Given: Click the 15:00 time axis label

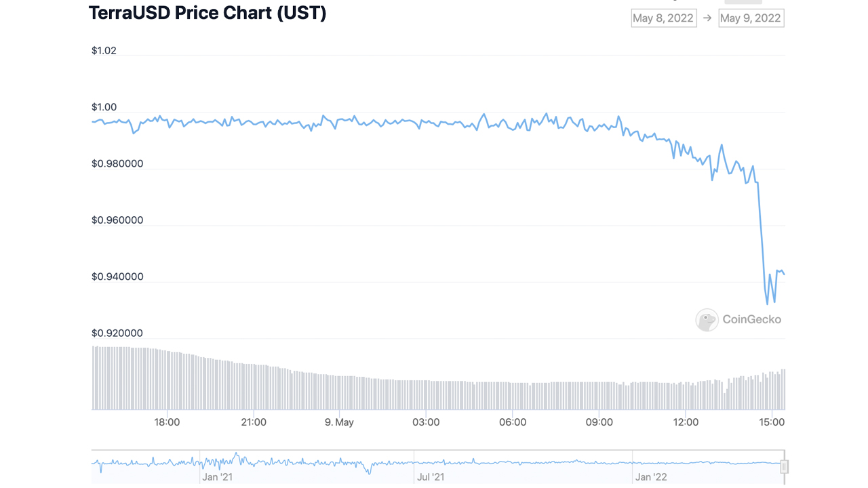Looking at the screenshot, I should pyautogui.click(x=772, y=422).
